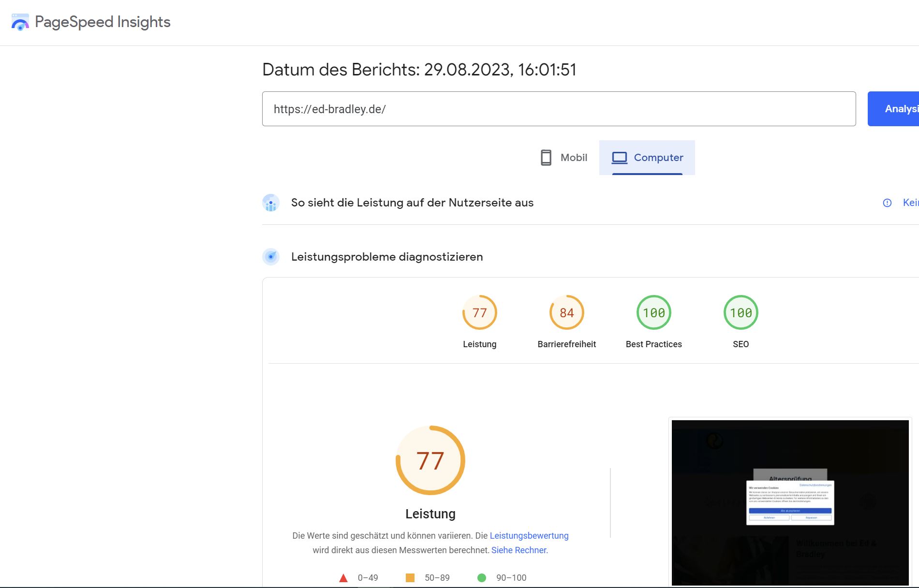Select the Computer tab
This screenshot has height=588, width=919.
(x=647, y=158)
